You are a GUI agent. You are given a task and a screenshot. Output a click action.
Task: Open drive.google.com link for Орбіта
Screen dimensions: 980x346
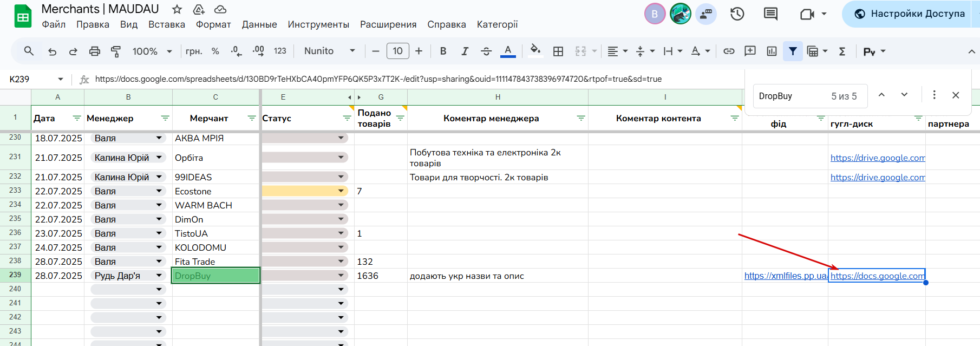[x=877, y=158]
